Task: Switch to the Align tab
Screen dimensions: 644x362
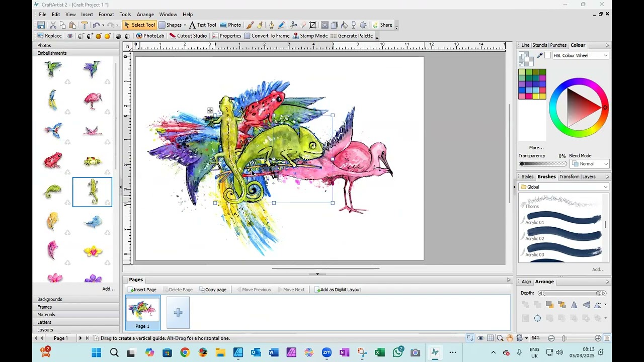Action: (526, 282)
